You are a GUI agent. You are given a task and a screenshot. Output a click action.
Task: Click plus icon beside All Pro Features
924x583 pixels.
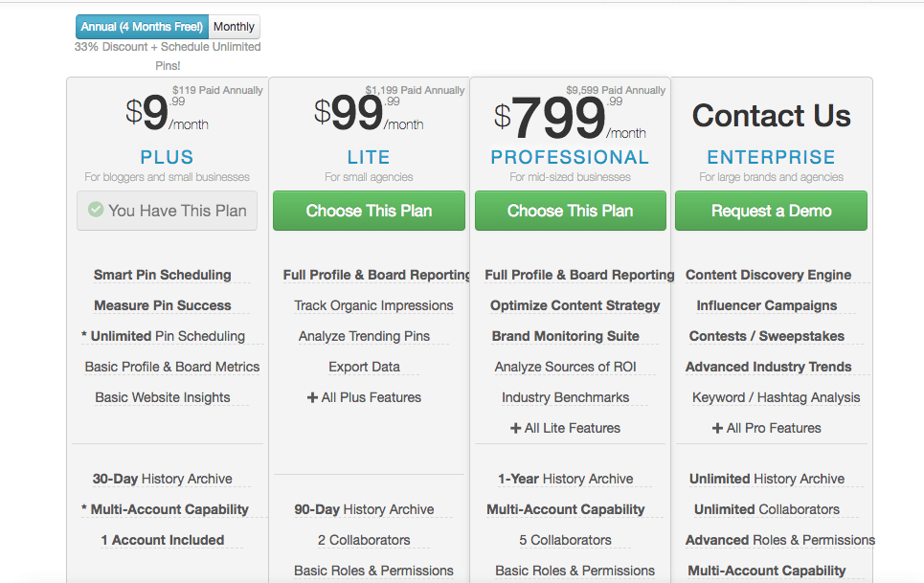coord(717,428)
